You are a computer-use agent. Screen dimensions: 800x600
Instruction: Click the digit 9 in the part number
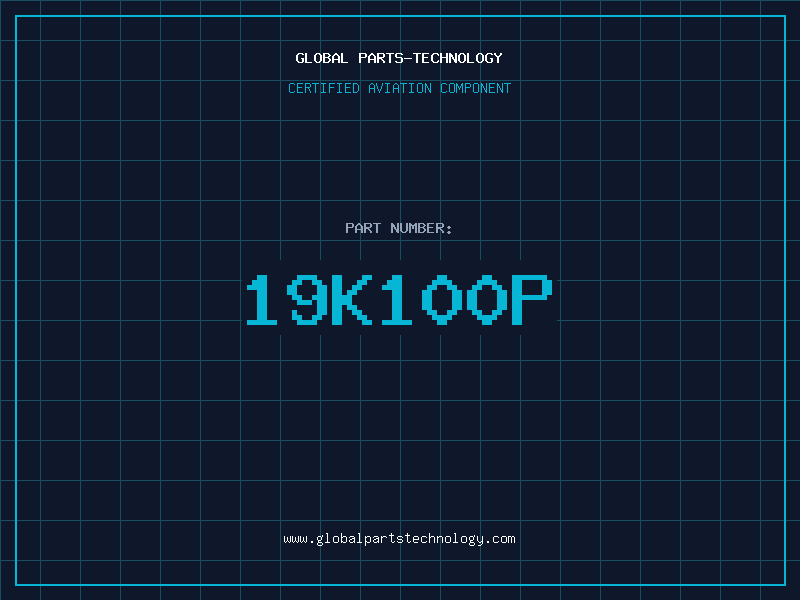(x=308, y=299)
